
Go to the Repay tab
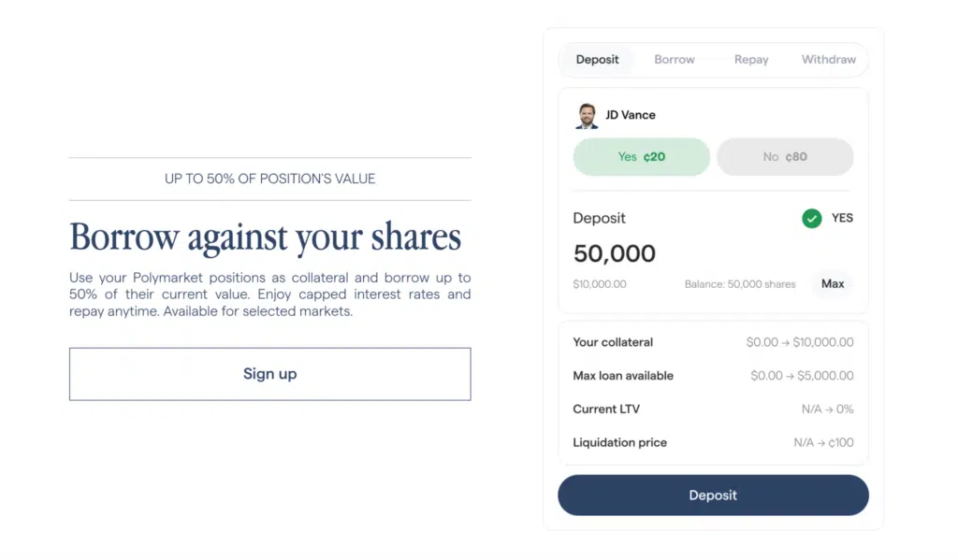(x=751, y=60)
